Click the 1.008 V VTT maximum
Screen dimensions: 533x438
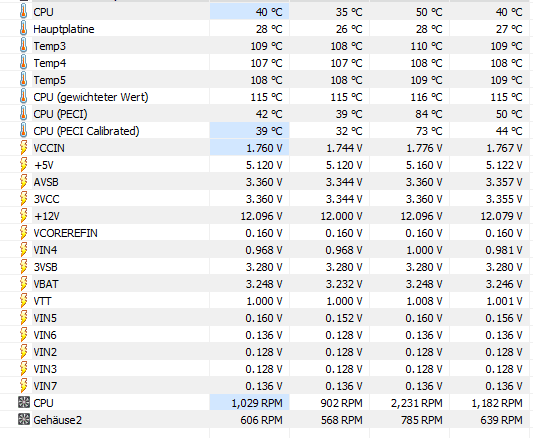(x=425, y=301)
